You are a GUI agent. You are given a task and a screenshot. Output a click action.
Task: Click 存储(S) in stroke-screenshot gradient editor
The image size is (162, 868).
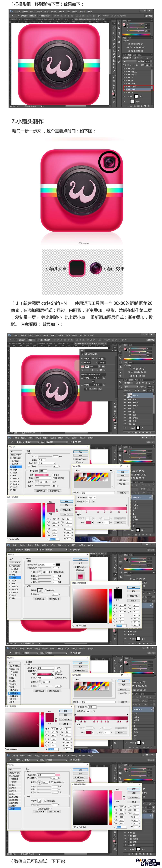(122, 484)
